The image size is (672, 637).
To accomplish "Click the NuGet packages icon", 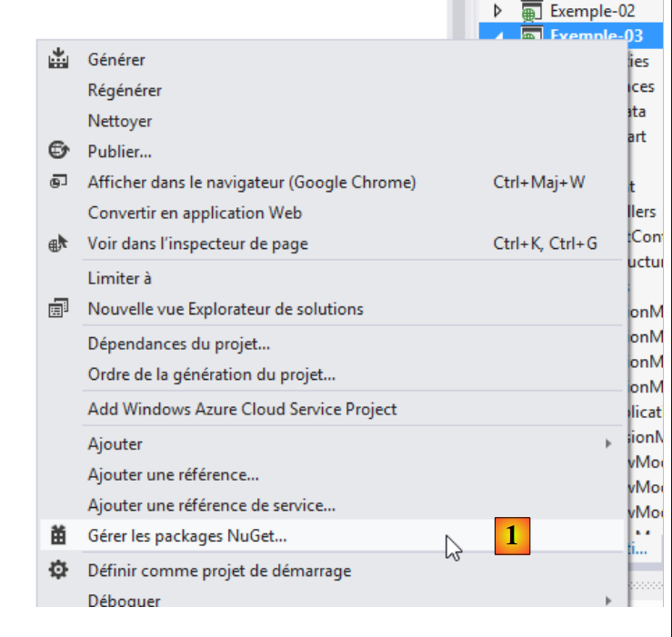I will tap(58, 536).
